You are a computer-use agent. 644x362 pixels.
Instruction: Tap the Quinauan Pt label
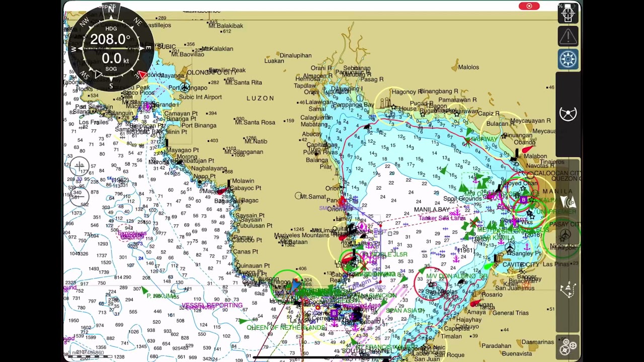pos(253,266)
